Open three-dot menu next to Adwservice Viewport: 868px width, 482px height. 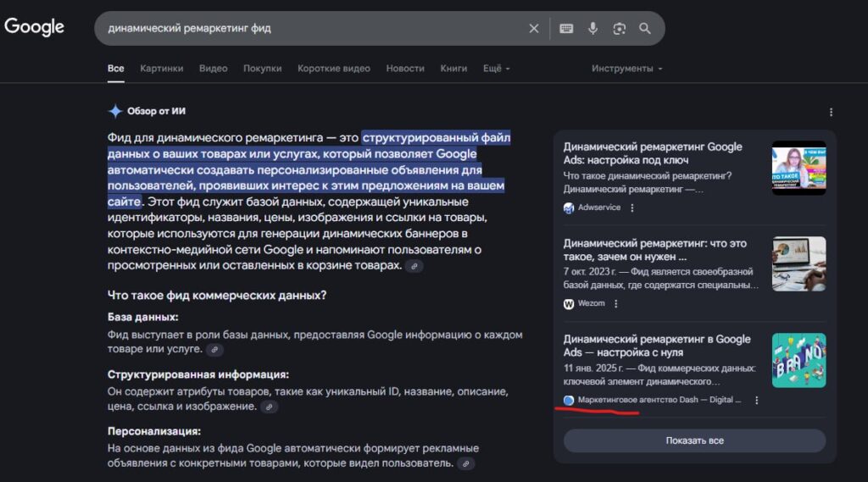tap(632, 208)
